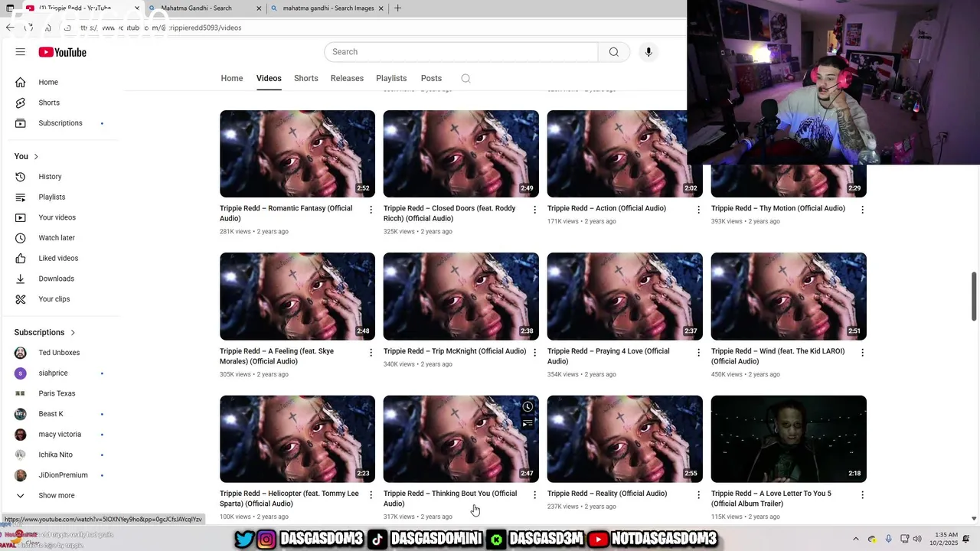Click the search magnifier button

614,52
